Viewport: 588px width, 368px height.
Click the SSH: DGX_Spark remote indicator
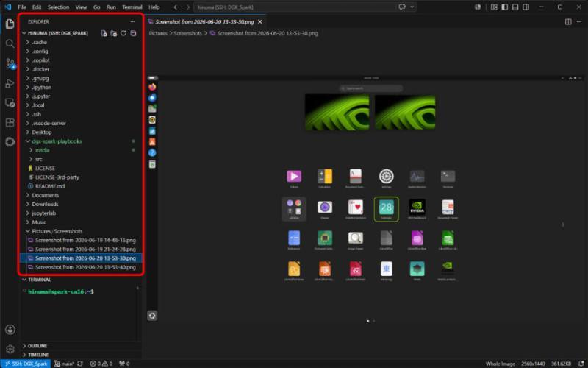pyautogui.click(x=26, y=364)
